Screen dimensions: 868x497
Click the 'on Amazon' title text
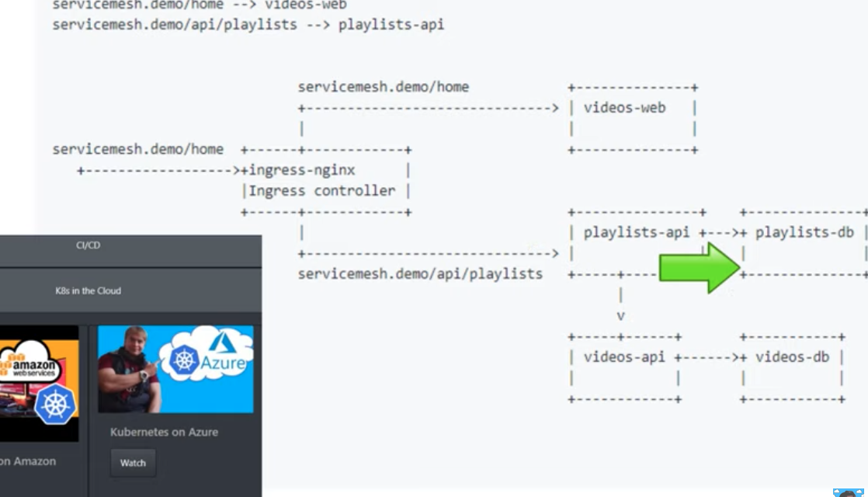coord(28,461)
